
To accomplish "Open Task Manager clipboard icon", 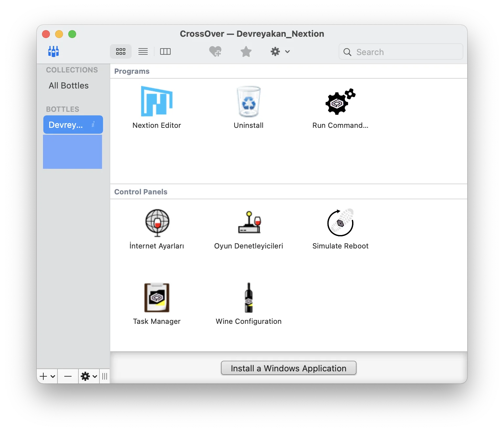I will (x=157, y=298).
